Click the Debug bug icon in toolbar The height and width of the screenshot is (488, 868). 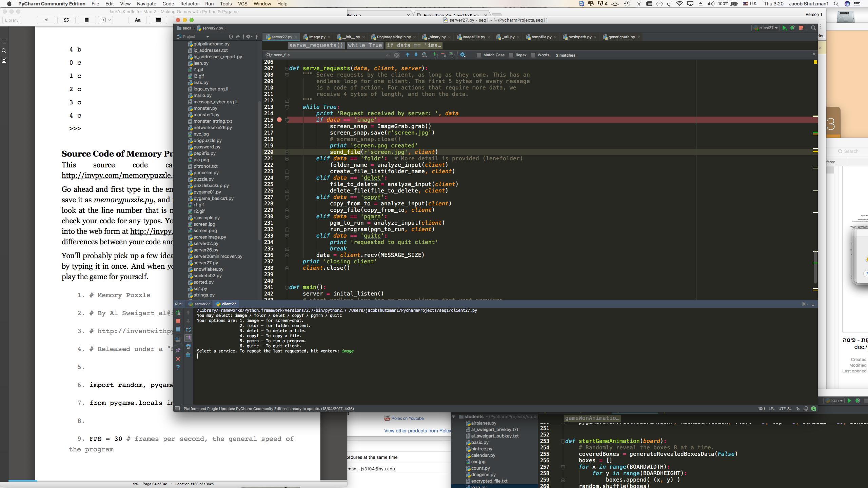(x=792, y=28)
